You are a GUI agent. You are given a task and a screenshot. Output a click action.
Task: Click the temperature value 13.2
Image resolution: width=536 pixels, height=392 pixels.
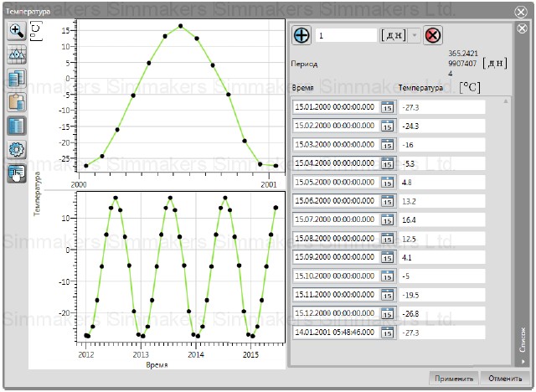442,201
